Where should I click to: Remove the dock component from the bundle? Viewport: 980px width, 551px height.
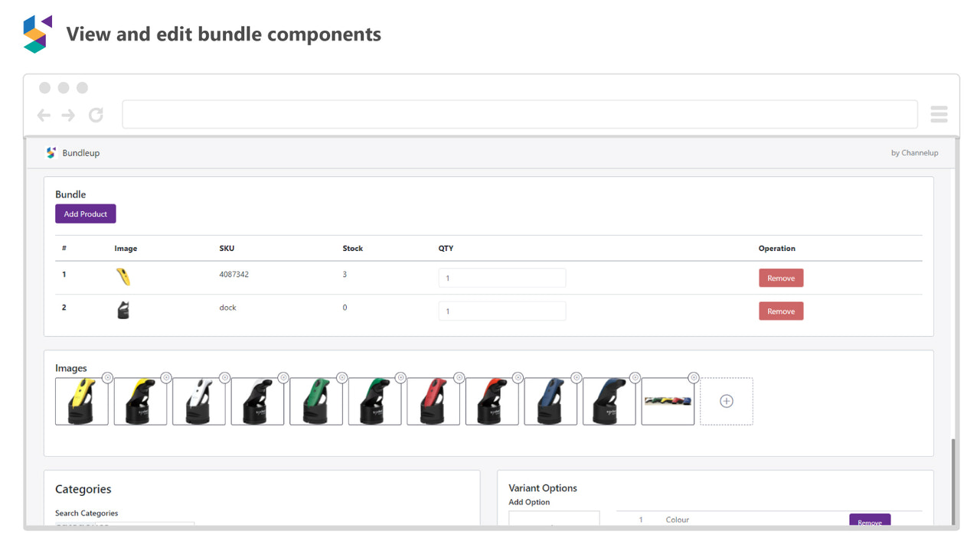[x=781, y=311]
